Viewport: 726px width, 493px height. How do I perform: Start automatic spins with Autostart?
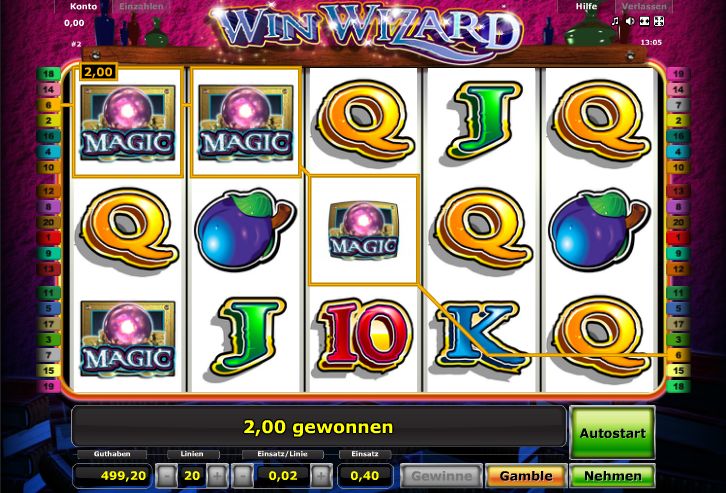pos(612,433)
